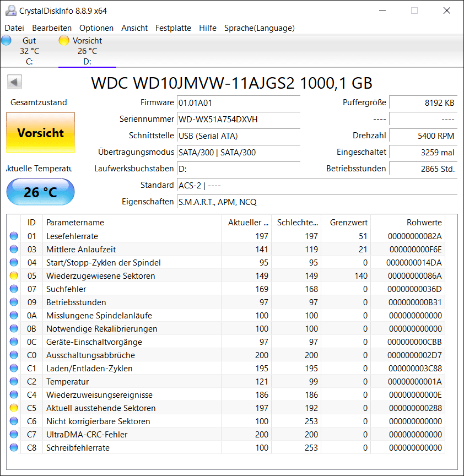Screen dimensions: 464x476
Task: Click the Standard ACS-2 field
Action: point(317,185)
